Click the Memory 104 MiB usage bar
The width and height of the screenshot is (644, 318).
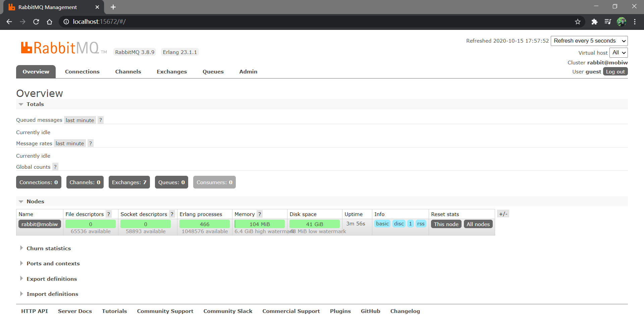(260, 224)
